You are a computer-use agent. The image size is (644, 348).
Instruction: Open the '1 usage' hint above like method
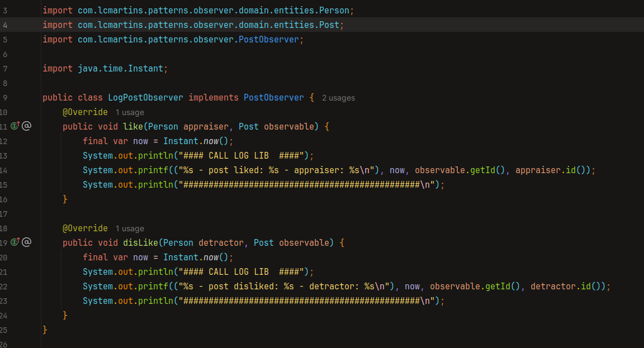click(x=130, y=112)
